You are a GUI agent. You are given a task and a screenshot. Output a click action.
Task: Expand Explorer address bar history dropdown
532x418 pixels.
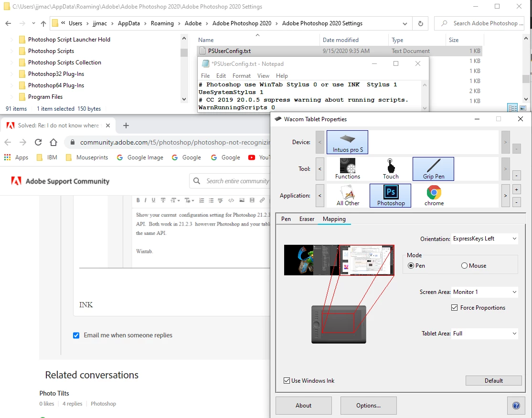click(405, 23)
